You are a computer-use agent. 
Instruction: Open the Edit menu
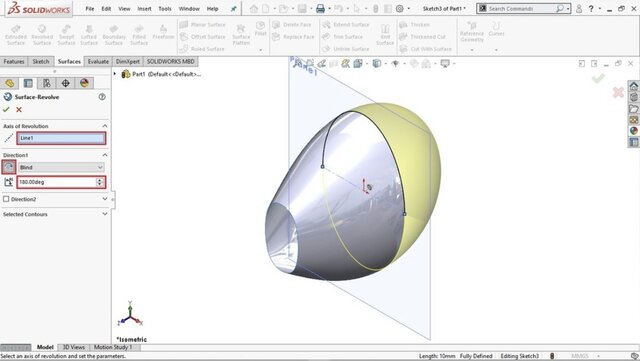(106, 9)
